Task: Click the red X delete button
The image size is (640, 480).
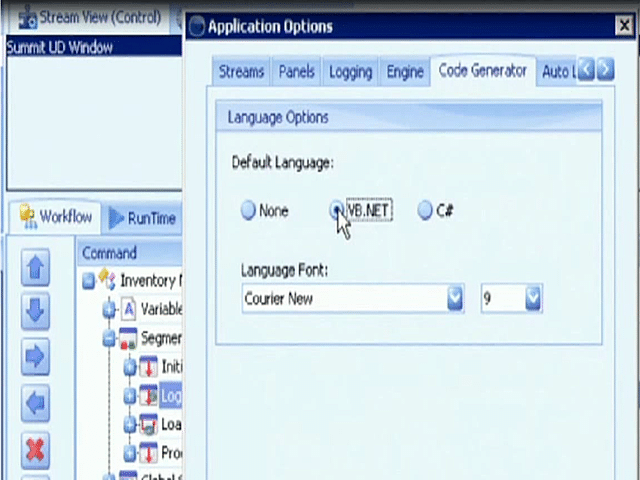Action: [x=36, y=450]
